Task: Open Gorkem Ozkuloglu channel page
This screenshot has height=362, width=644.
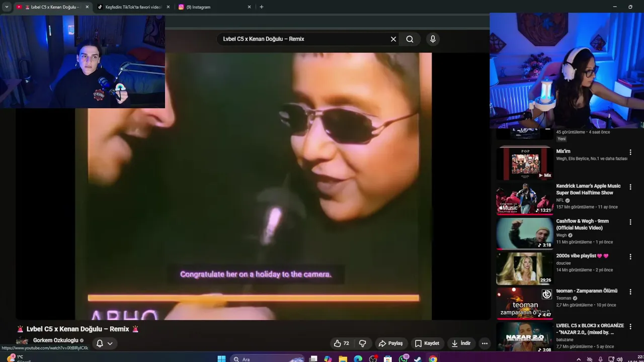Action: click(56, 340)
